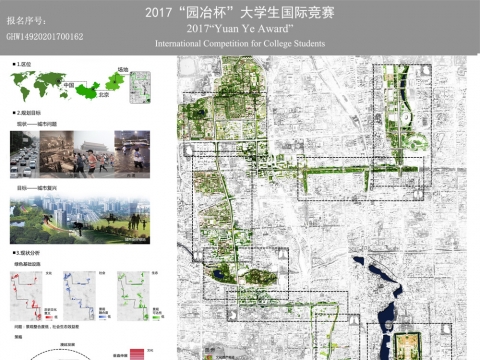Click the "北京" label
This screenshot has width=480, height=360.
pos(104,95)
